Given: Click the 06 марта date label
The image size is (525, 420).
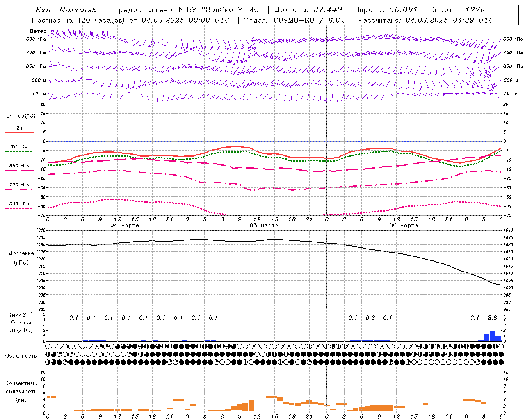Looking at the screenshot, I should [404, 225].
